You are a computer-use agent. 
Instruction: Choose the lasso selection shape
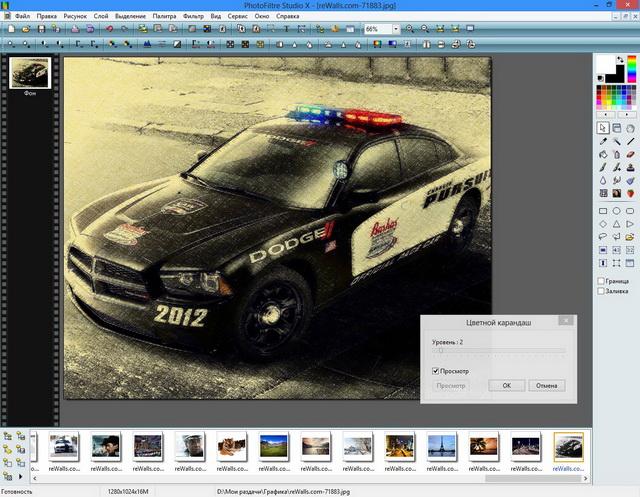click(603, 237)
